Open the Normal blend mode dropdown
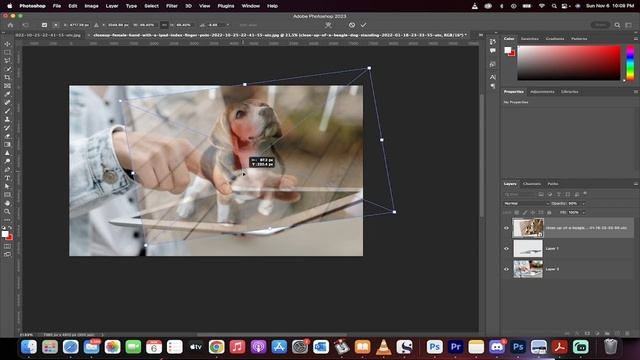Screen dimensions: 640x360 point(527,203)
